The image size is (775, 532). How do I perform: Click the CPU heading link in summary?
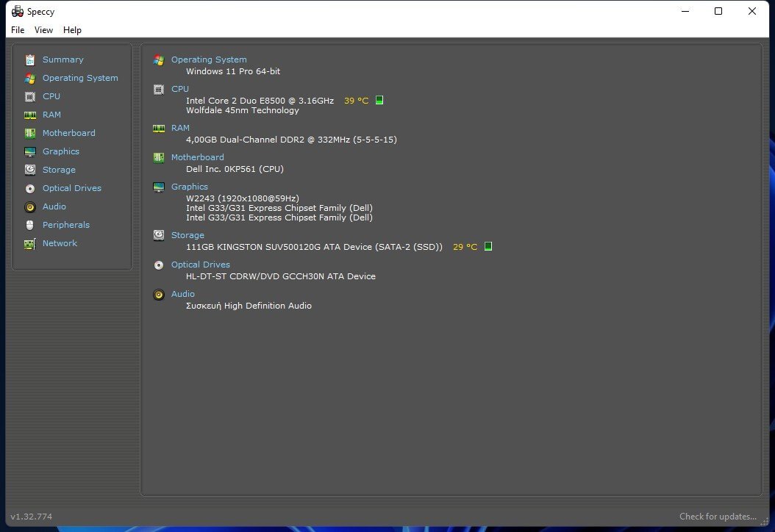click(x=180, y=89)
